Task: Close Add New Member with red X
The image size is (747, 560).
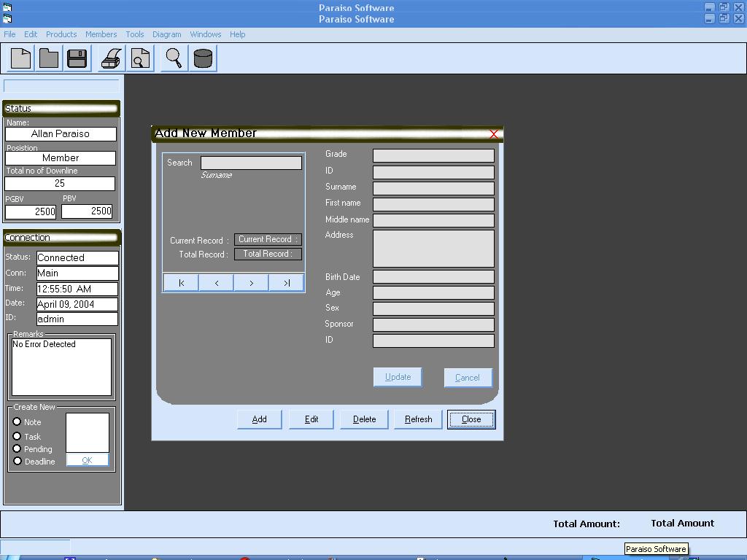Action: click(x=494, y=134)
